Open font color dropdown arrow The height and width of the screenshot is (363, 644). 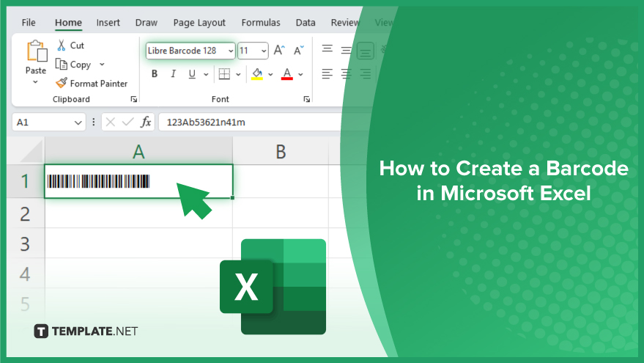coord(300,74)
